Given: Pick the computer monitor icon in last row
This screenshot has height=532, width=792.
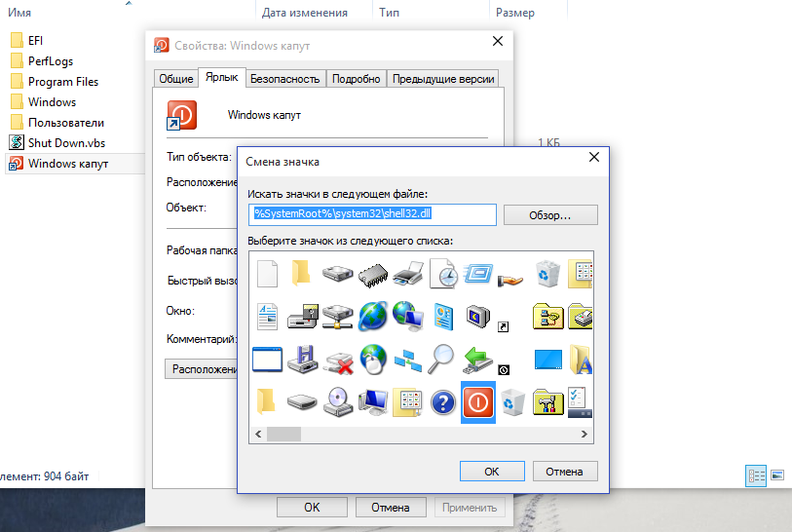Looking at the screenshot, I should pos(373,402).
